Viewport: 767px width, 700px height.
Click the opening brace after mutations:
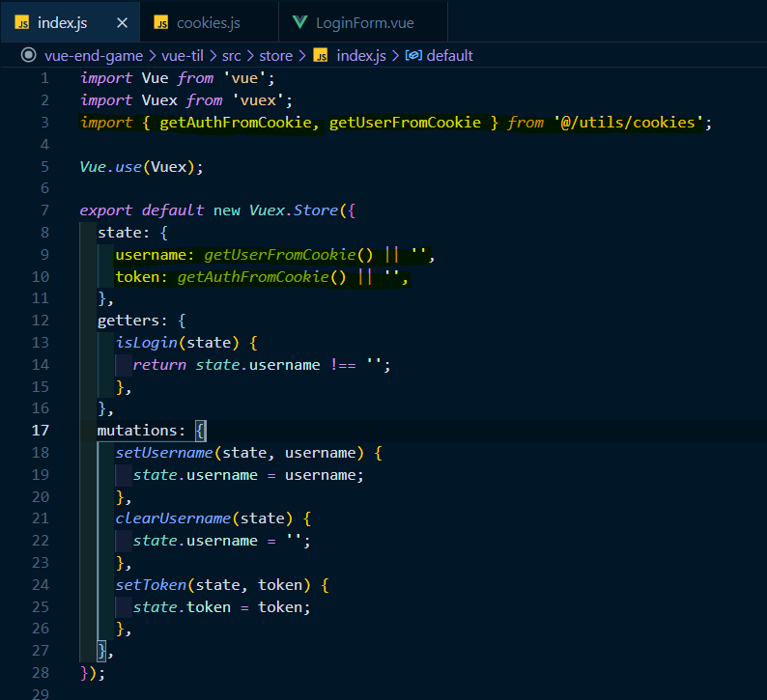click(200, 431)
